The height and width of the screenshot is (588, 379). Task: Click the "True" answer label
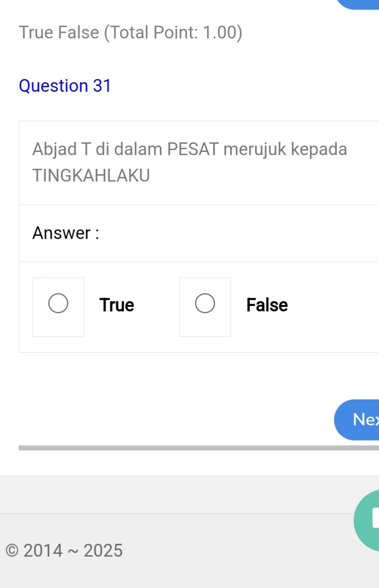117,305
